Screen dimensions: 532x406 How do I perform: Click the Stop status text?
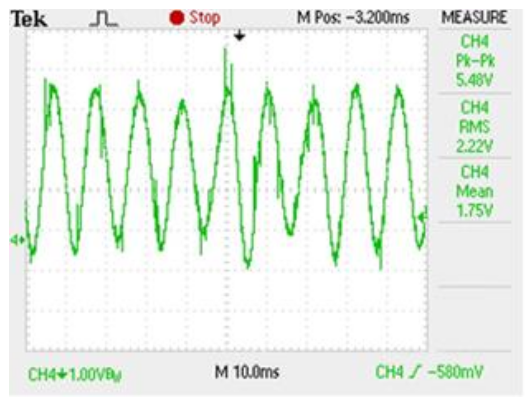point(205,18)
